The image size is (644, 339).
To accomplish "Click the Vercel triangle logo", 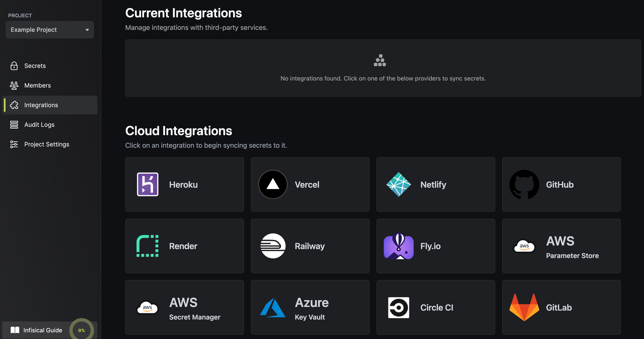I will 273,184.
